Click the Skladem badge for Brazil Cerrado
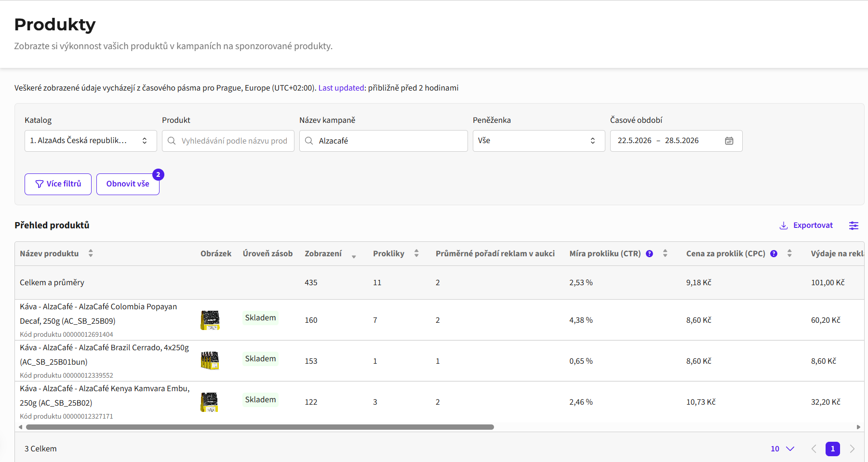The height and width of the screenshot is (462, 868). point(260,359)
